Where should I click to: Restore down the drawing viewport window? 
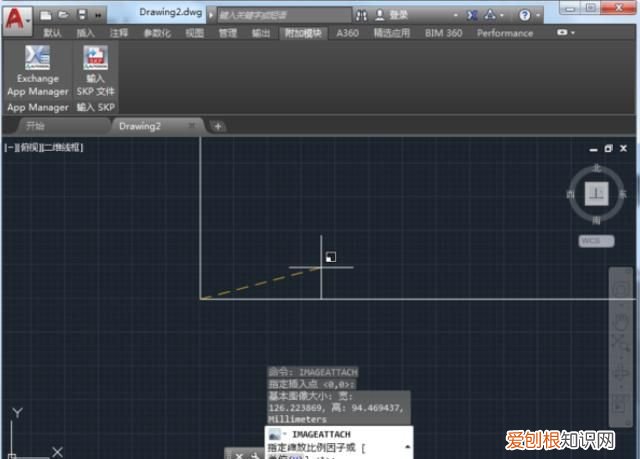[x=608, y=149]
